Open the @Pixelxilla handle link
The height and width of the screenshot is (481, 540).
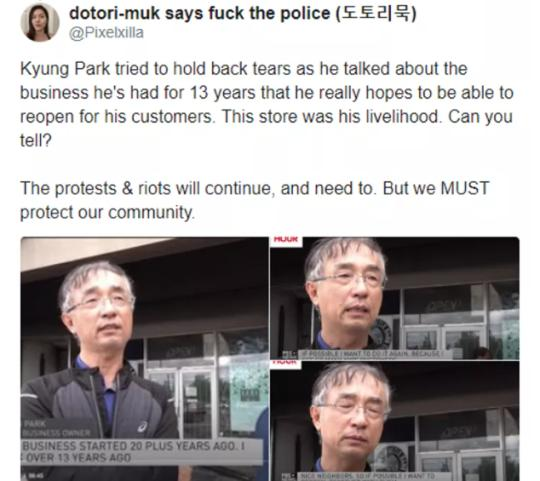106,33
